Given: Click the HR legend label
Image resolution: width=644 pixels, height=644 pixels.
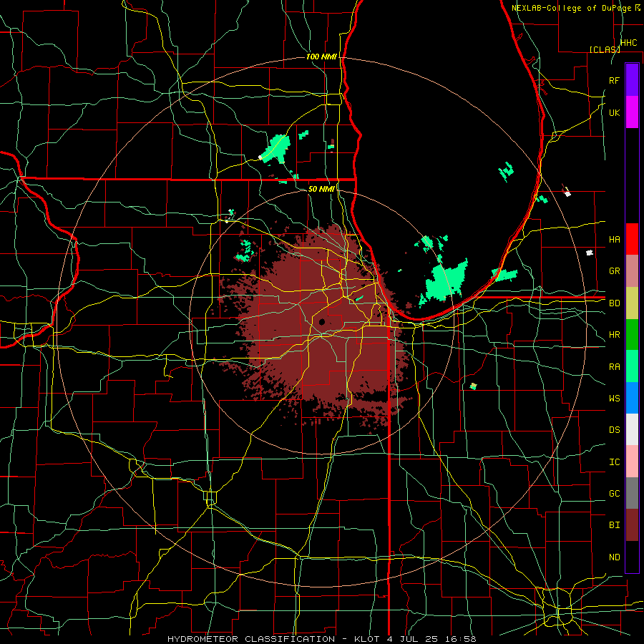Looking at the screenshot, I should 614,335.
